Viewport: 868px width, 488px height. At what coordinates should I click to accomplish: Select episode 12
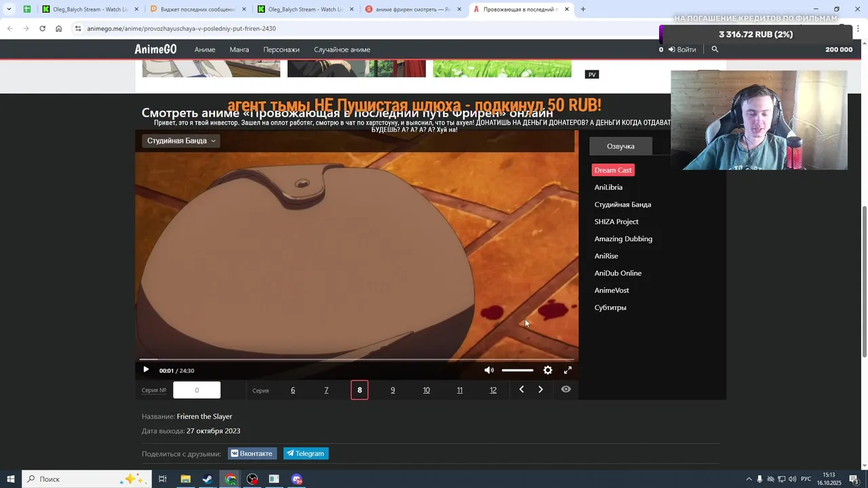(493, 390)
